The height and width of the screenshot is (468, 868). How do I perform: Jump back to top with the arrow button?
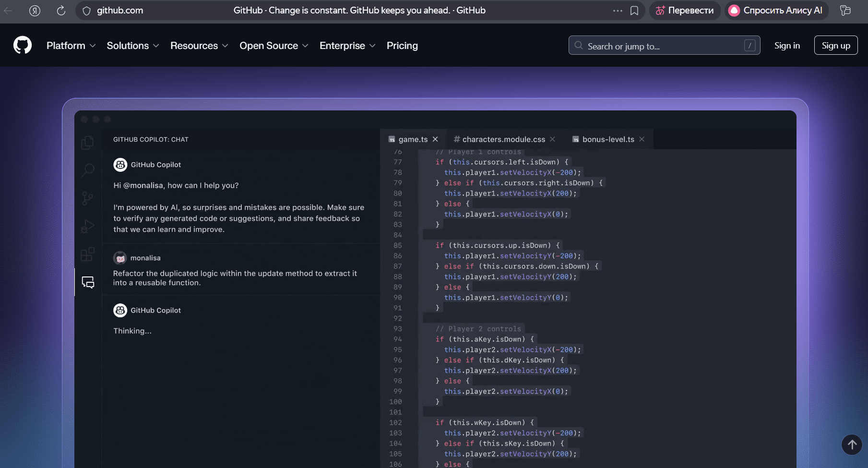click(852, 444)
